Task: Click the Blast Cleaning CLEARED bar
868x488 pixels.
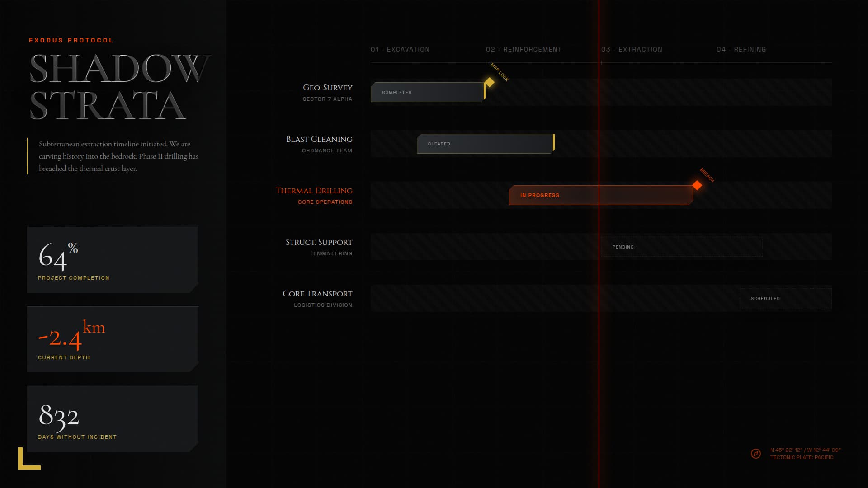Action: [484, 144]
